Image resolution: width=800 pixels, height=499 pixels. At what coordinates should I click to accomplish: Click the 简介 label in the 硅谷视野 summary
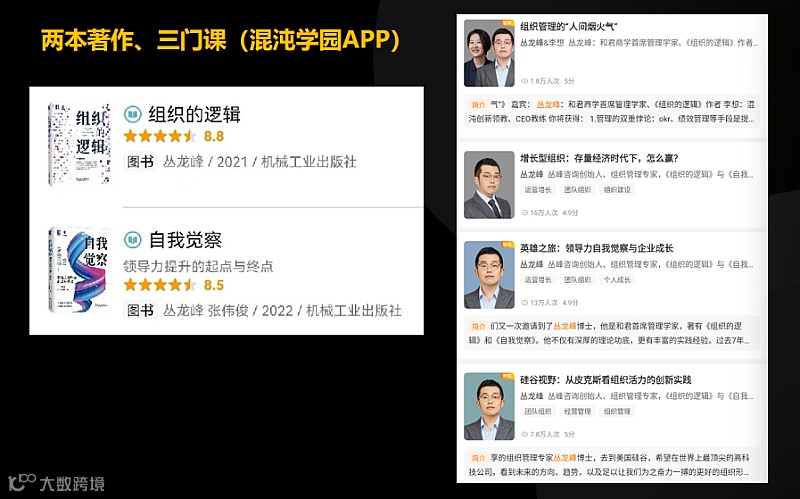coord(478,458)
